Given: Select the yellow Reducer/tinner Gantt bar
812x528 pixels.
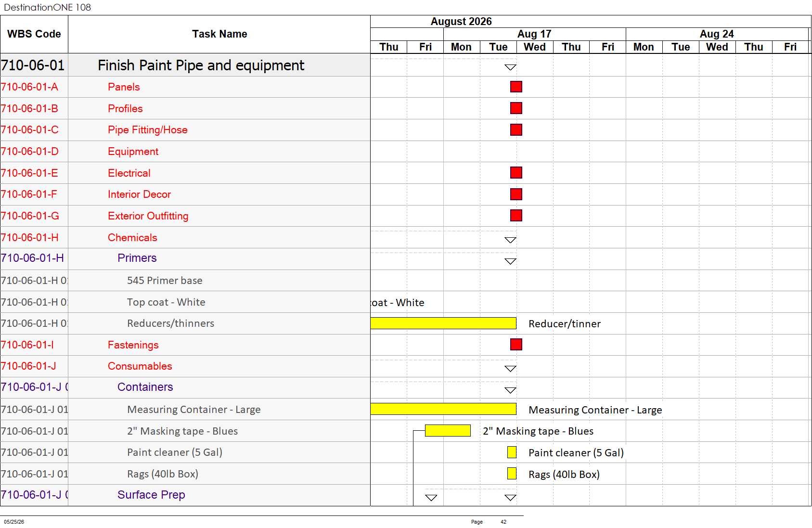Looking at the screenshot, I should (443, 323).
